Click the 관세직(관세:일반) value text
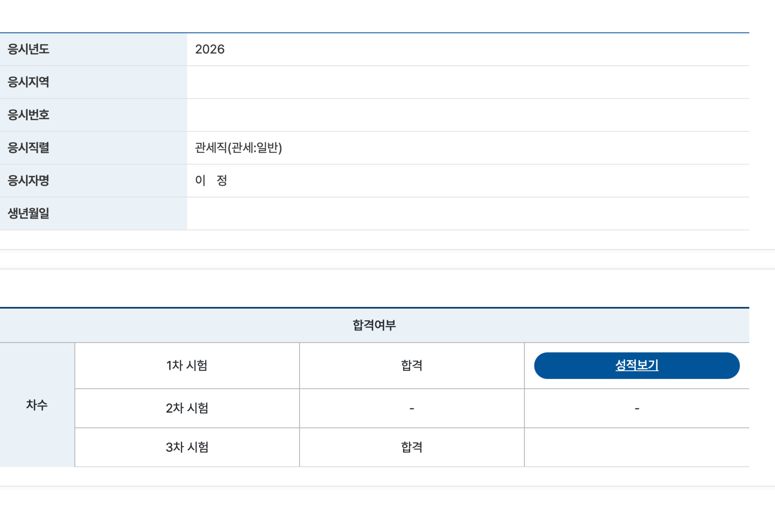This screenshot has height=532, width=775. (x=239, y=148)
